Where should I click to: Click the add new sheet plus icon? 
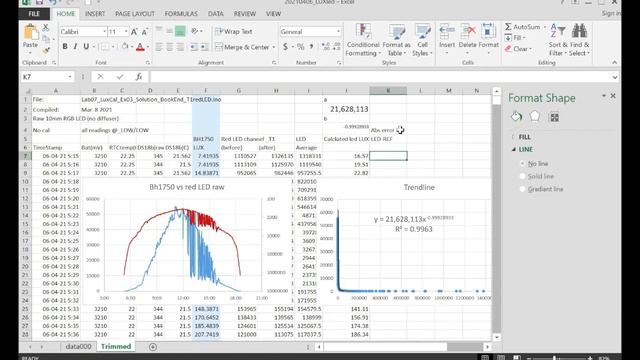[x=153, y=347]
